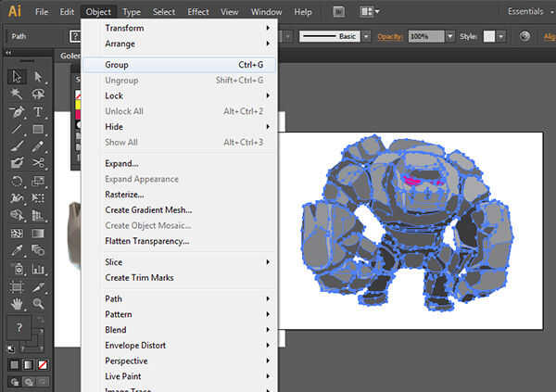Open the Arrange submenu

tap(179, 44)
